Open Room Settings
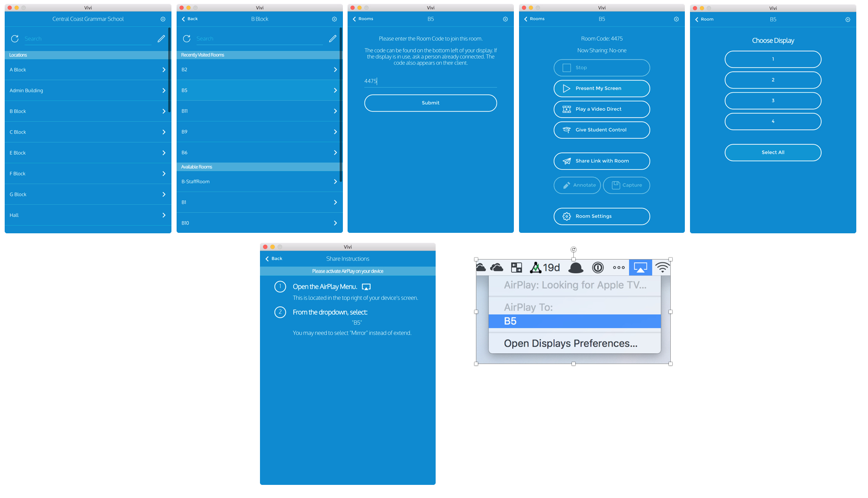 pos(601,216)
